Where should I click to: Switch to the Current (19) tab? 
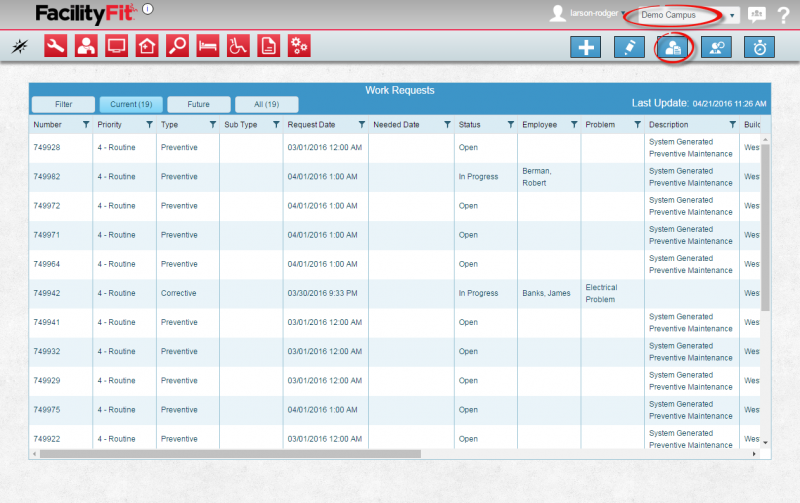click(x=131, y=105)
